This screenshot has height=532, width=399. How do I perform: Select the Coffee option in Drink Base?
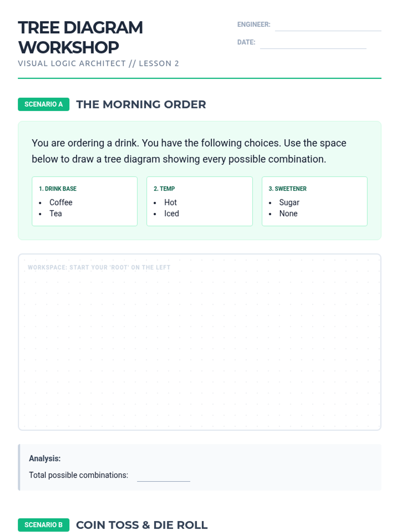click(x=61, y=202)
